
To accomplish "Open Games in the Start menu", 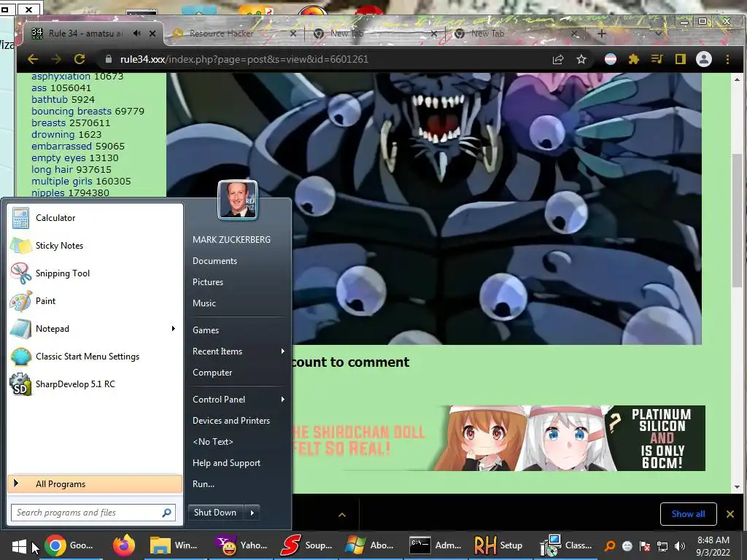I will 206,330.
